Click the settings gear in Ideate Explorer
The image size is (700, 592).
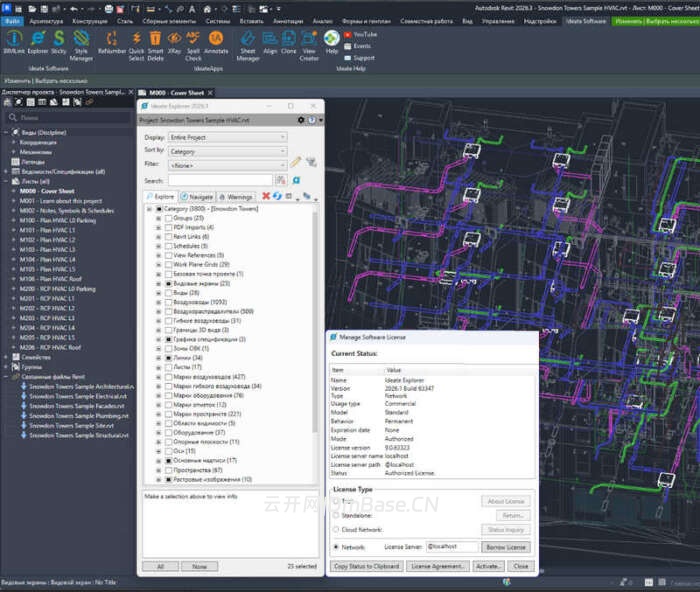(301, 120)
